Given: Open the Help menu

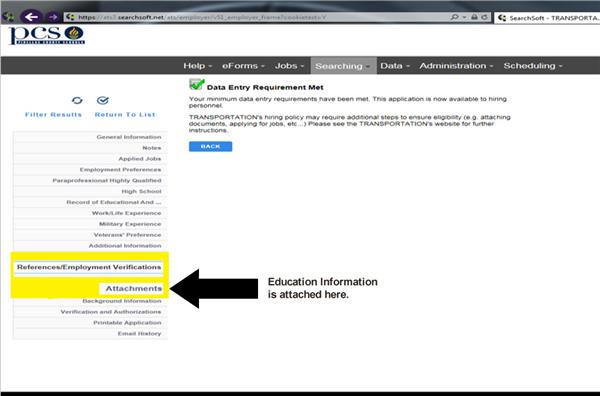Looking at the screenshot, I should [x=197, y=66].
